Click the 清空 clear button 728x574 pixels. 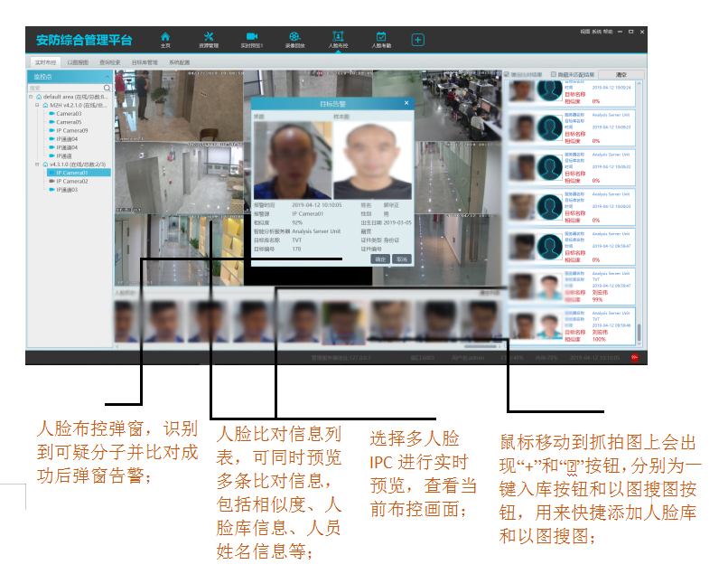click(621, 74)
